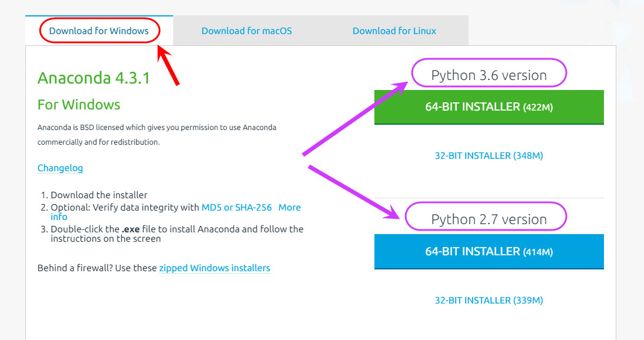The width and height of the screenshot is (644, 340).
Task: Click the Python 3.6 version heading
Action: [x=489, y=75]
